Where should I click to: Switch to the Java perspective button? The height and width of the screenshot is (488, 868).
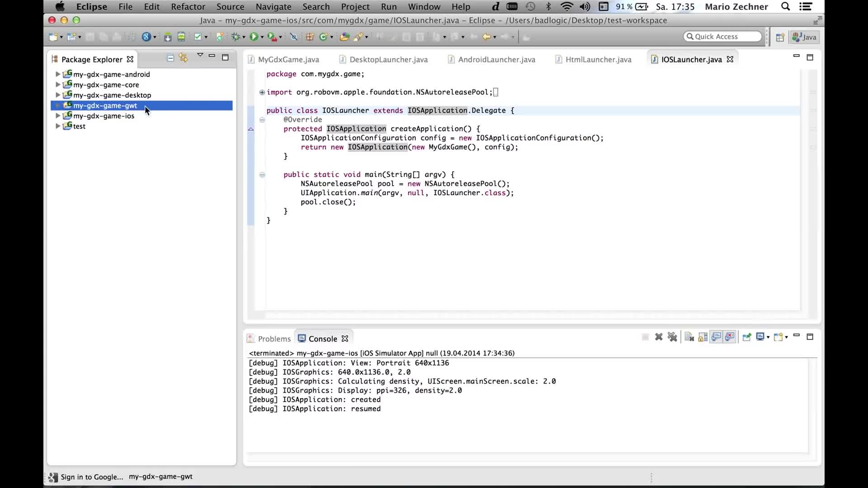(805, 37)
